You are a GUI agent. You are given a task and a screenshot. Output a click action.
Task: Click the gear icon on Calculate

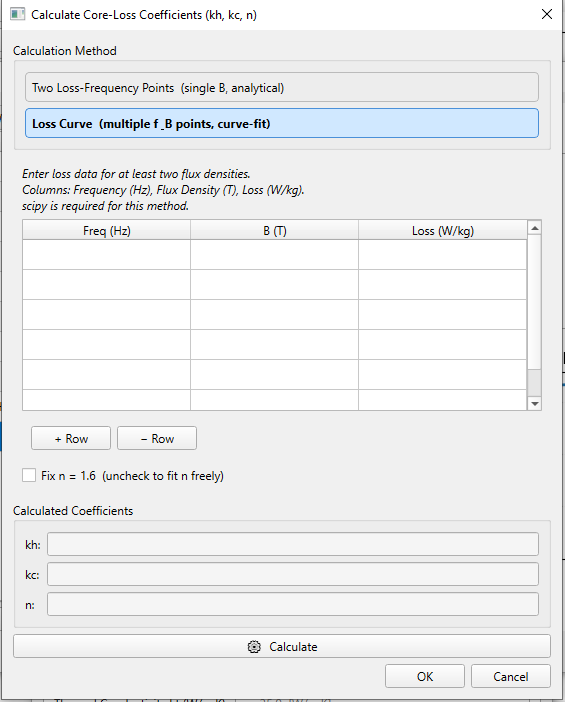pyautogui.click(x=254, y=646)
